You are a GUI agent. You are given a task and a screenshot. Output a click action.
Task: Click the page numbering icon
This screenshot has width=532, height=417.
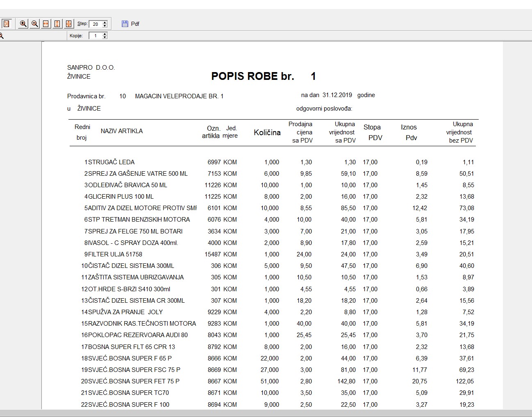[6, 24]
